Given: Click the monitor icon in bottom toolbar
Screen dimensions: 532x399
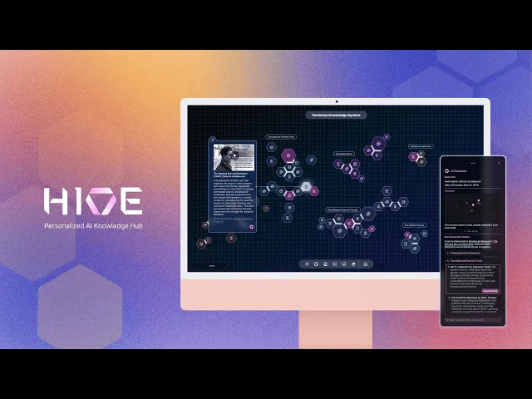Looking at the screenshot, I should point(343,264).
